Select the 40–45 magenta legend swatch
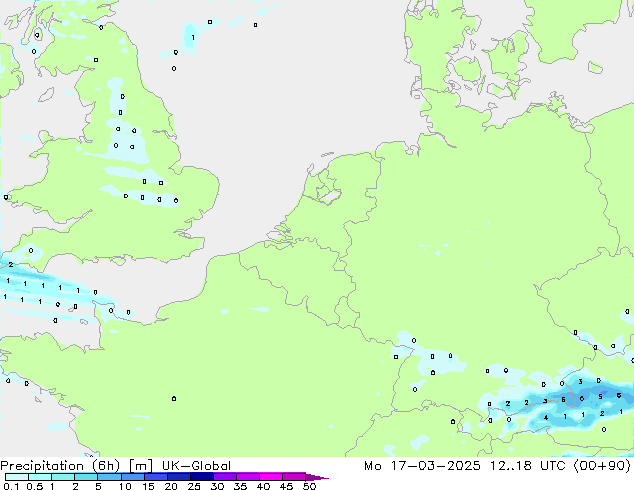Screen dimensions: 634x490 [271, 477]
